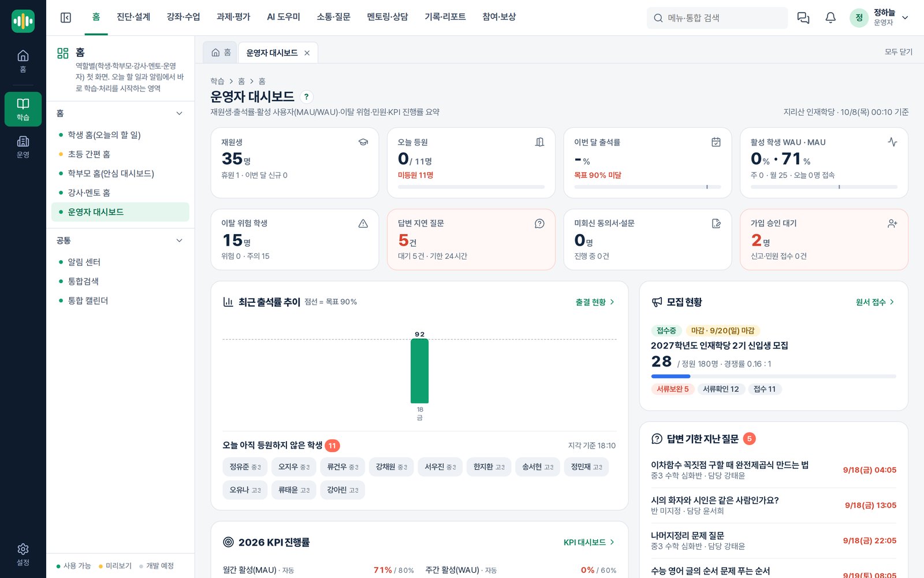Click the app logo icon
The image size is (924, 578).
click(x=23, y=21)
